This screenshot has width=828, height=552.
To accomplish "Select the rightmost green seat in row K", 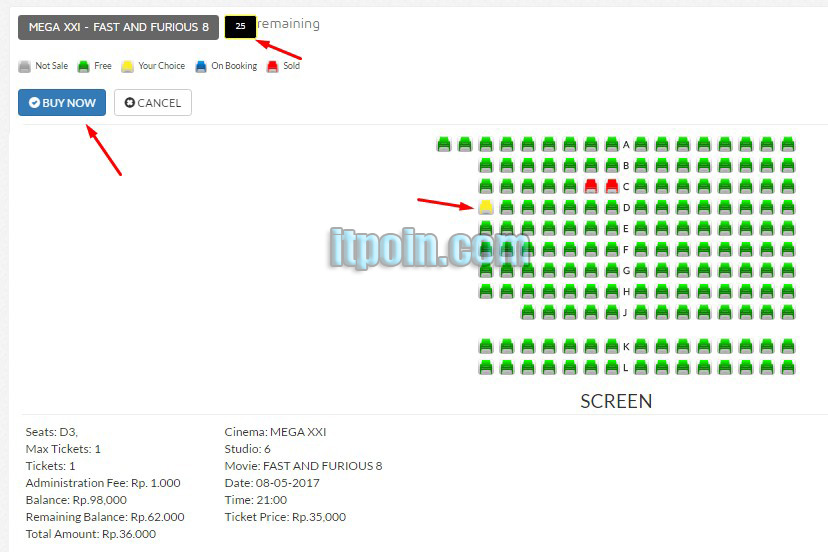I will [x=788, y=347].
